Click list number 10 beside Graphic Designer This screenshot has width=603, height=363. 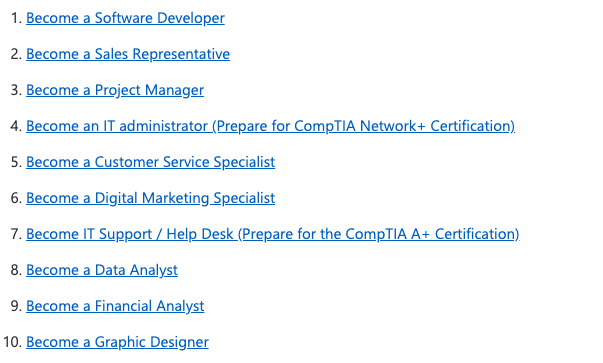(x=13, y=342)
